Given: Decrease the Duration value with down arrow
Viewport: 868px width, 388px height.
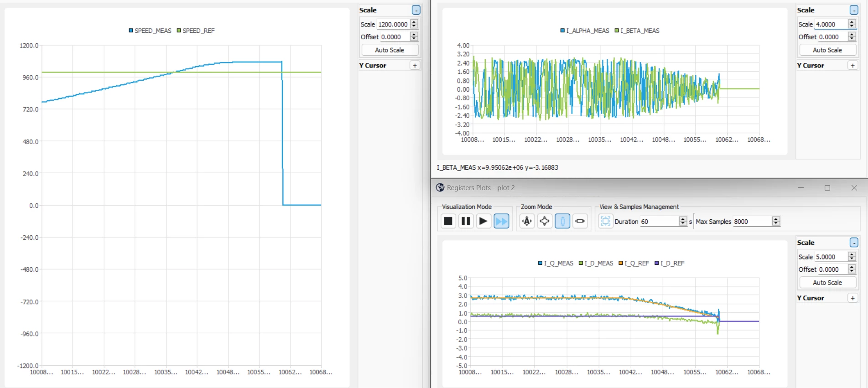Looking at the screenshot, I should [683, 223].
